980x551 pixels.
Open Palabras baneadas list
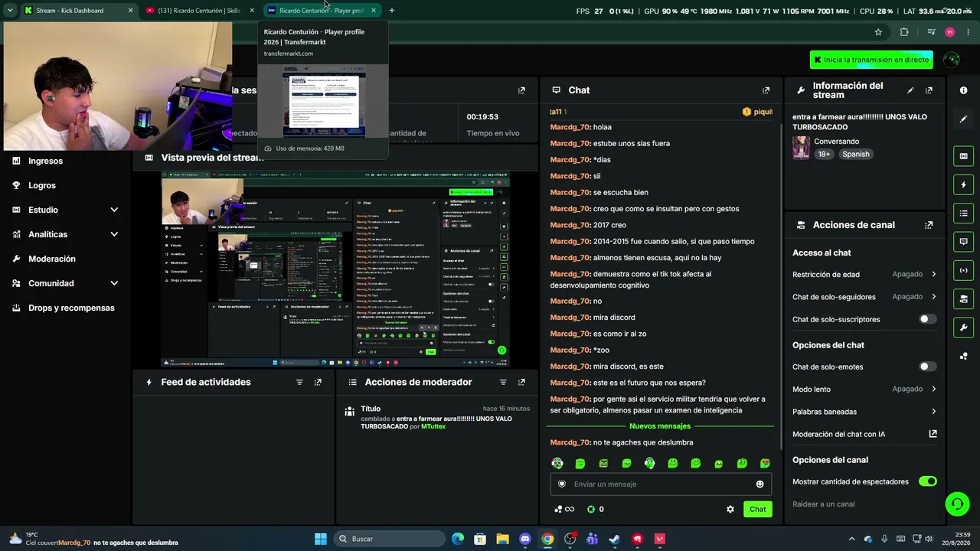[x=864, y=412]
